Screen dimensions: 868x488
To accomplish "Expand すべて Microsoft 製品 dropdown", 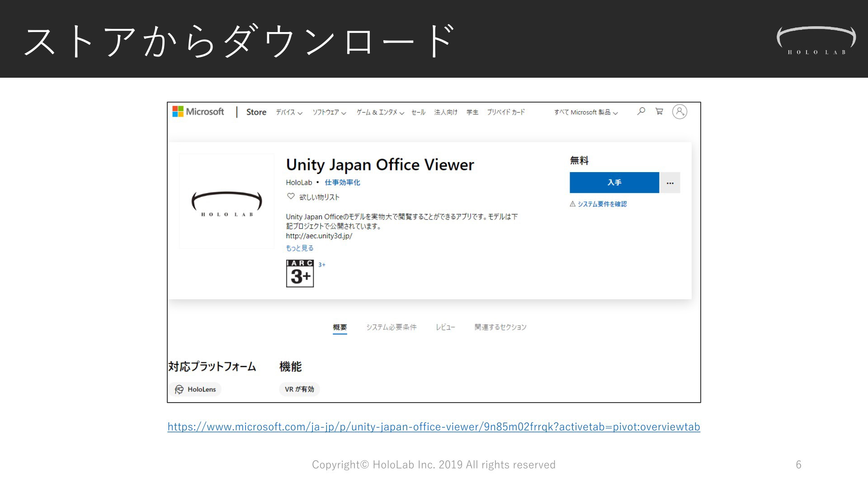I will click(586, 113).
